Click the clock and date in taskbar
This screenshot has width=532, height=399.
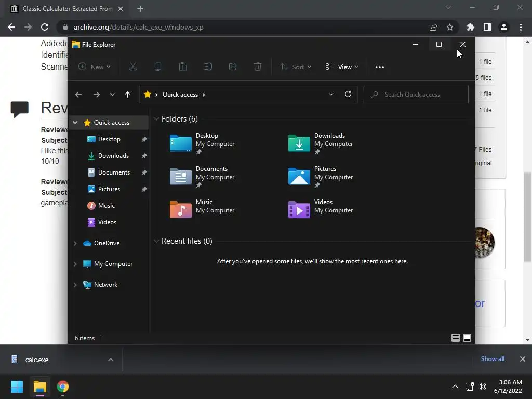coord(508,387)
